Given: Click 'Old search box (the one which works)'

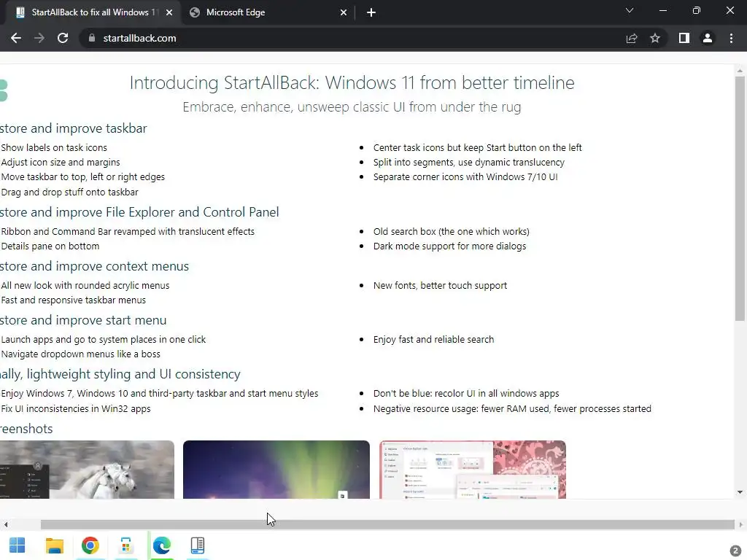Looking at the screenshot, I should point(451,231).
